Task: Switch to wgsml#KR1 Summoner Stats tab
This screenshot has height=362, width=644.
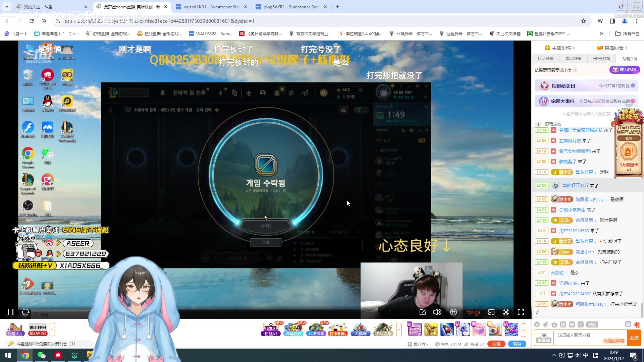Action: (212, 7)
